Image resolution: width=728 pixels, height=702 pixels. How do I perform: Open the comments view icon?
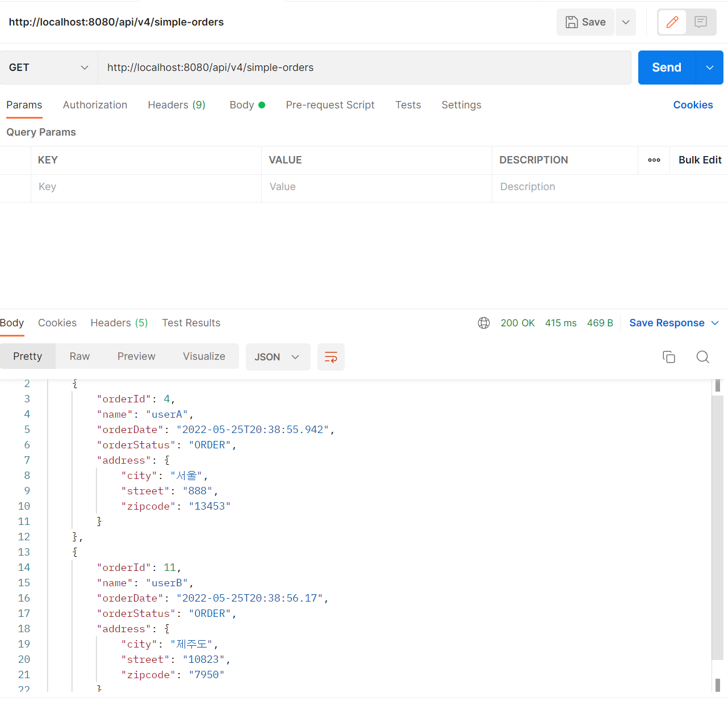pos(701,22)
